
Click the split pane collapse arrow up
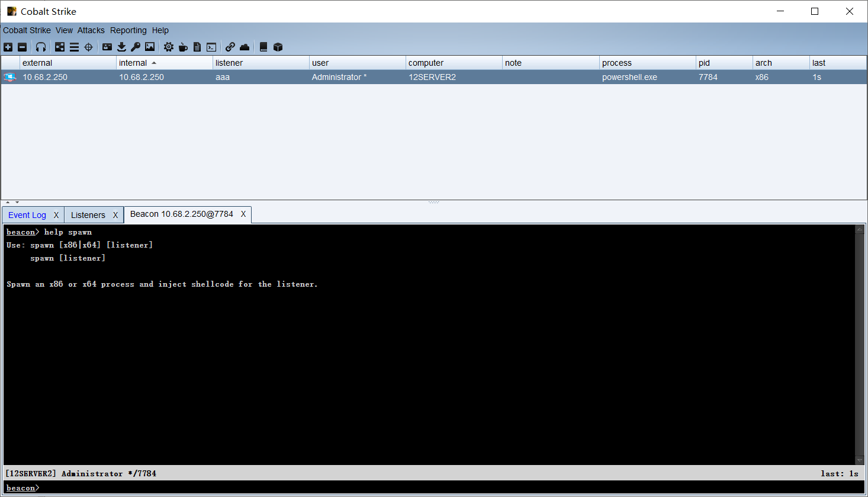[x=8, y=203]
